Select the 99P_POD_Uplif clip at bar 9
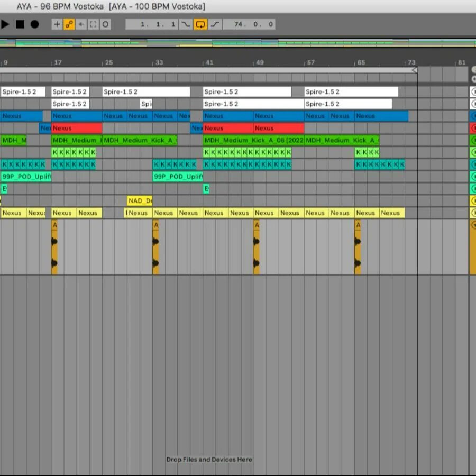 click(x=26, y=176)
